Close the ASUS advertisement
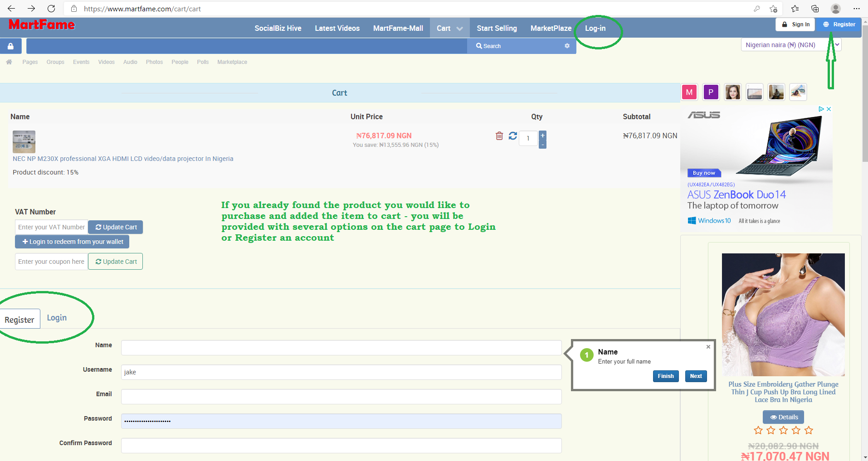The width and height of the screenshot is (868, 461). [x=829, y=109]
